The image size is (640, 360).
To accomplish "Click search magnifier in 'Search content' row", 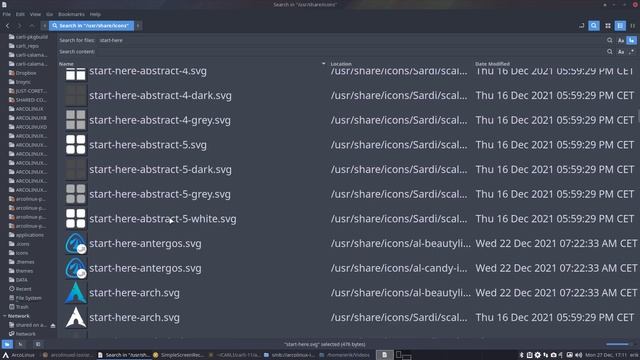I will 609,52.
